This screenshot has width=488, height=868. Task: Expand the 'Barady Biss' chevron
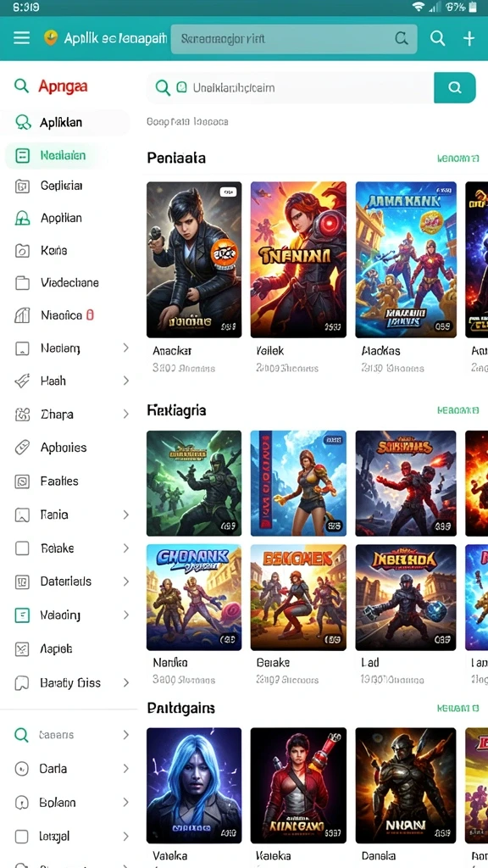click(125, 682)
